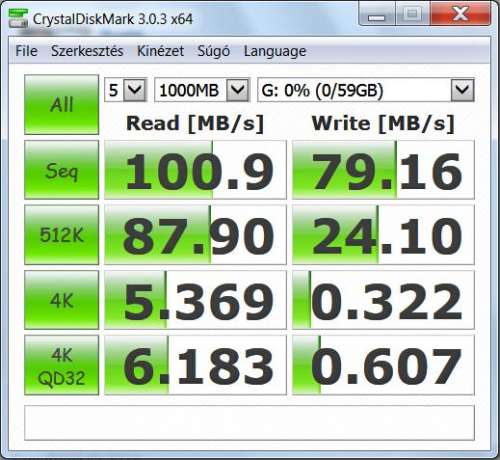
Task: Start the 4K benchmark
Action: [62, 300]
